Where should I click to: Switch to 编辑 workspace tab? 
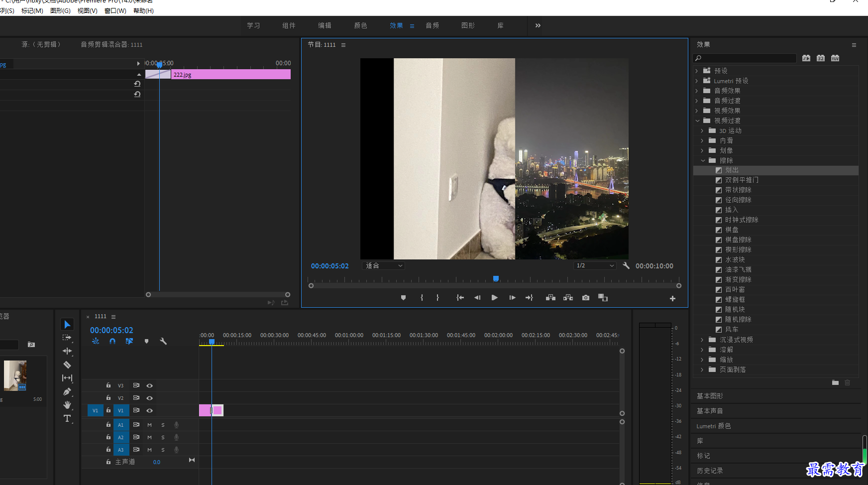click(325, 25)
